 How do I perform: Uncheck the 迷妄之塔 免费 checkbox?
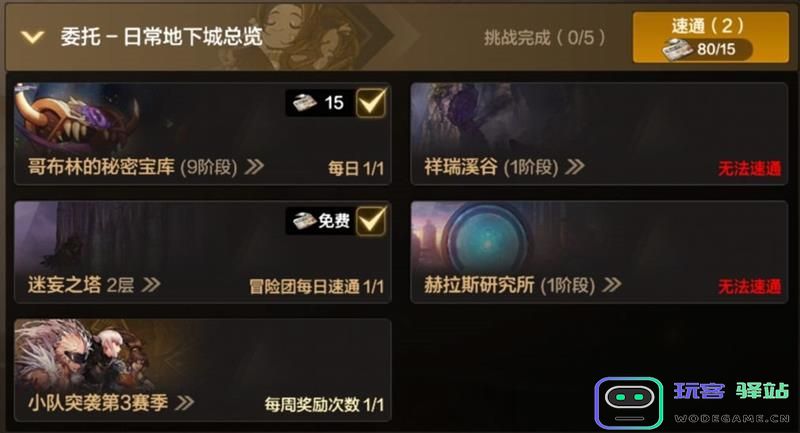point(371,221)
